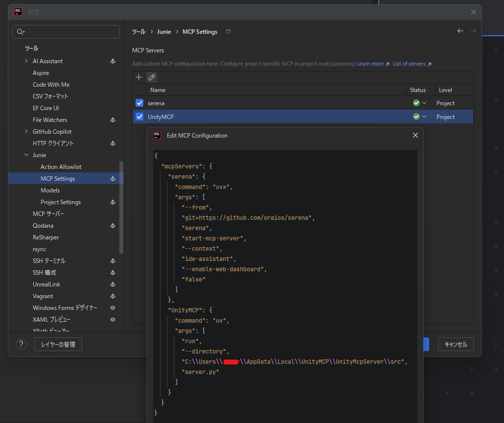Image resolution: width=504 pixels, height=423 pixels.
Task: Click the help question mark button
Action: point(21,345)
